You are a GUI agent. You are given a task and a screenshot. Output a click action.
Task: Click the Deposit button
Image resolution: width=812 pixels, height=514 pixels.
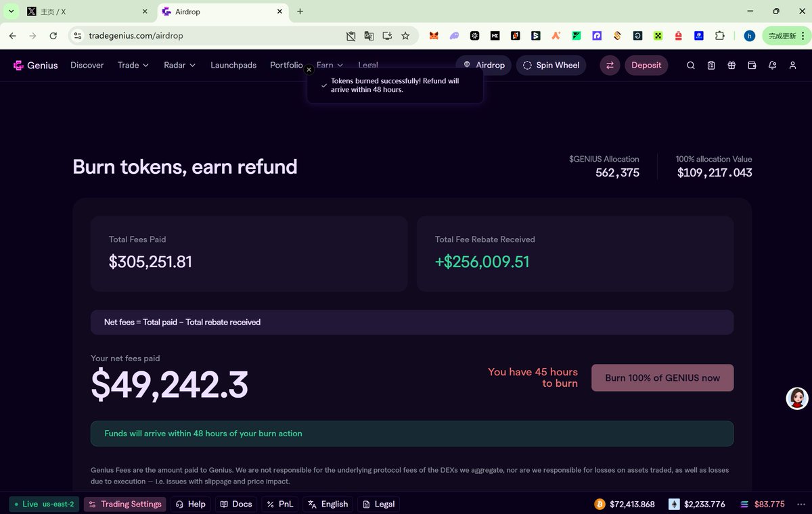[646, 65]
